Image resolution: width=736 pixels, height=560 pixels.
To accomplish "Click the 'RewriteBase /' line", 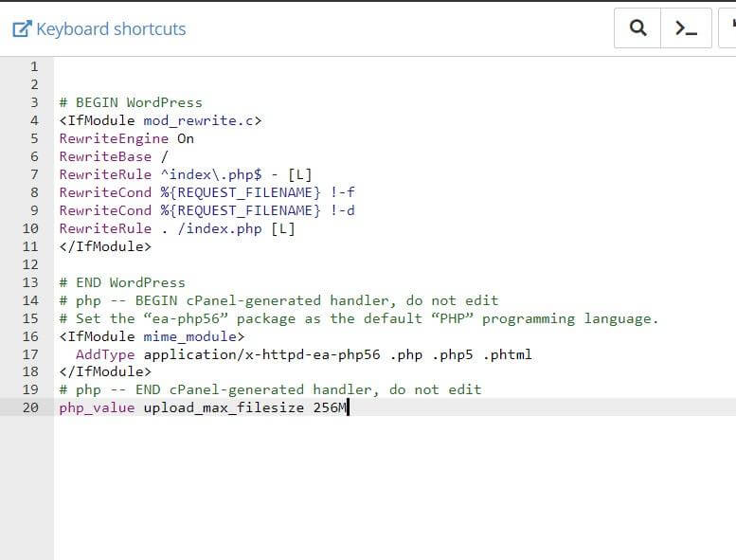I will tap(114, 156).
